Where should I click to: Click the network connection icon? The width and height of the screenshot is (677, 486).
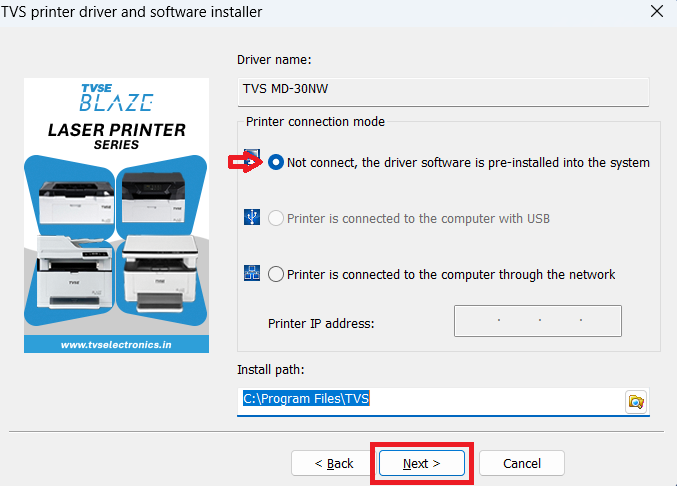[252, 273]
